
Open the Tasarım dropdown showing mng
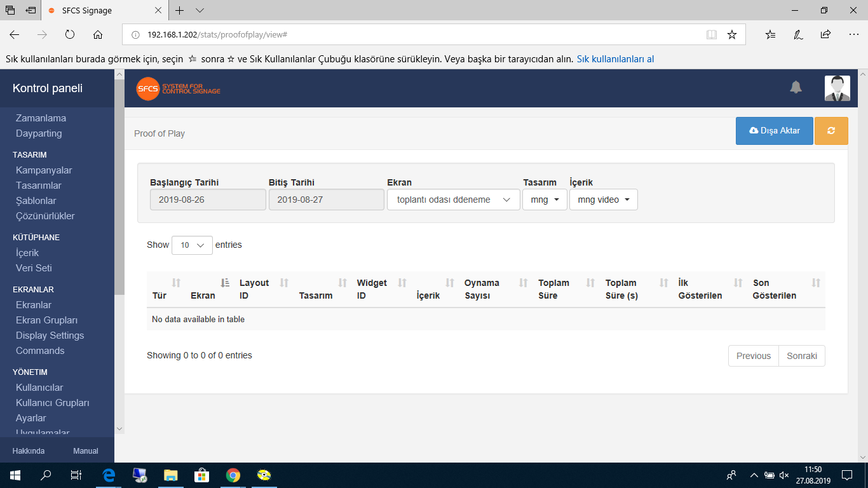(545, 200)
